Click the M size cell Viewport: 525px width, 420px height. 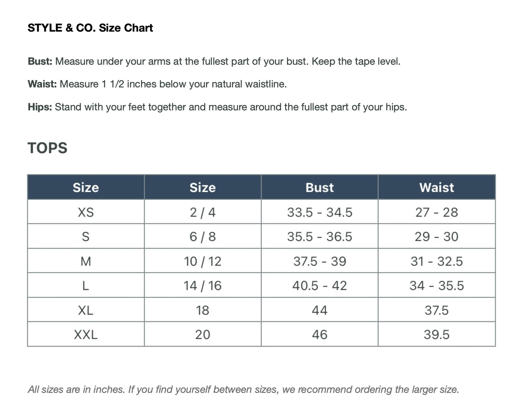86,261
